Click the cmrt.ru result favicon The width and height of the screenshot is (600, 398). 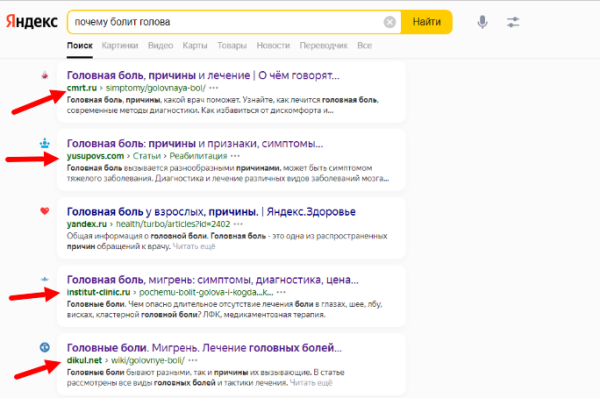click(45, 75)
